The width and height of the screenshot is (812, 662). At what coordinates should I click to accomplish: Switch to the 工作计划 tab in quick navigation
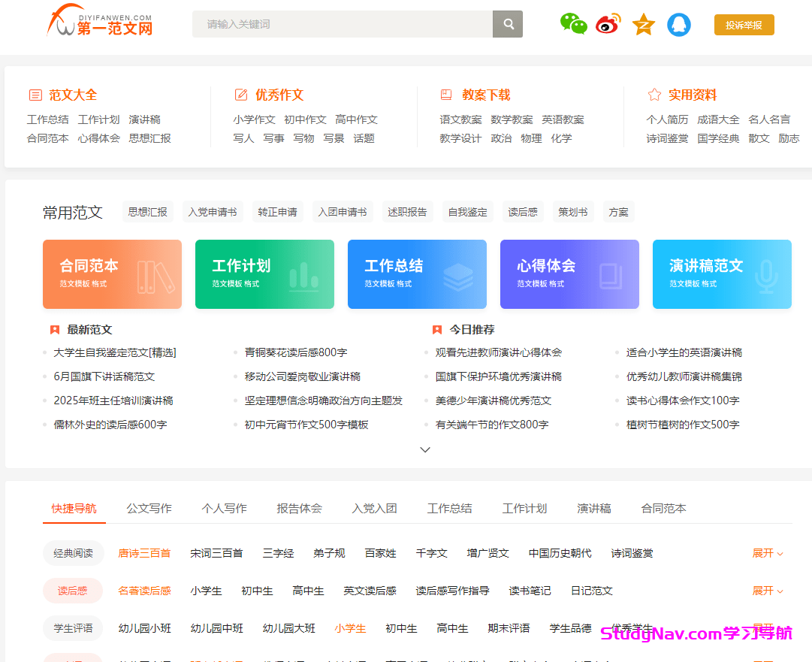[x=524, y=509]
